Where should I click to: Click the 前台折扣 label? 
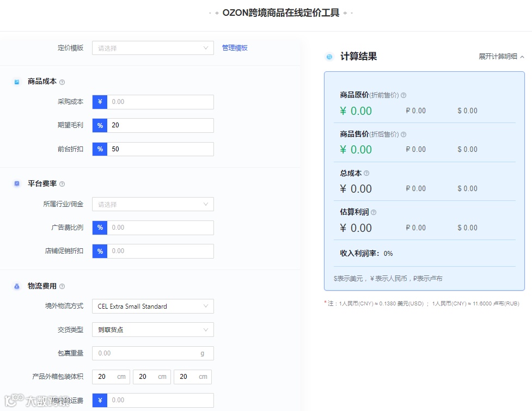click(x=70, y=149)
